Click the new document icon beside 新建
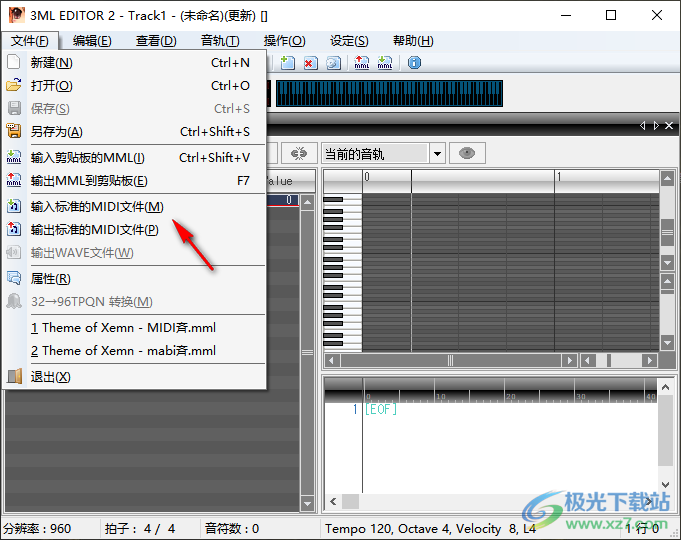Screen dimensions: 681x540 pyautogui.click(x=14, y=62)
